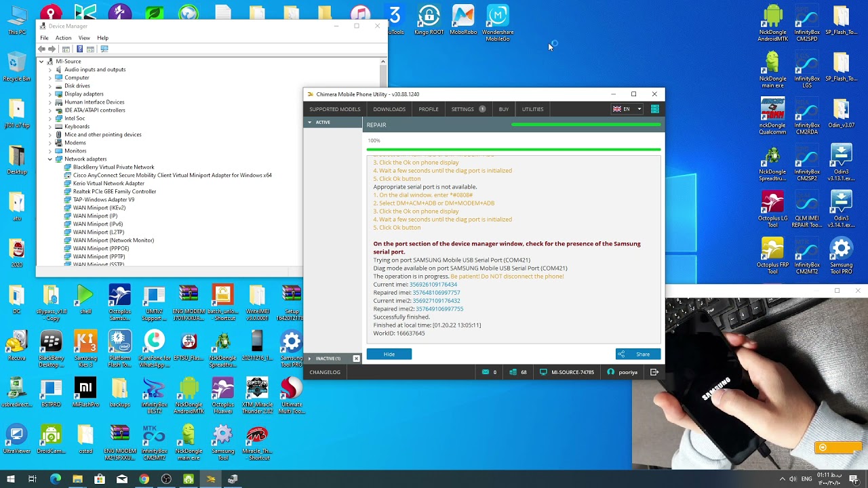The width and height of the screenshot is (868, 488).
Task: Click Help icon in Device Manager toolbar
Action: pos(79,49)
